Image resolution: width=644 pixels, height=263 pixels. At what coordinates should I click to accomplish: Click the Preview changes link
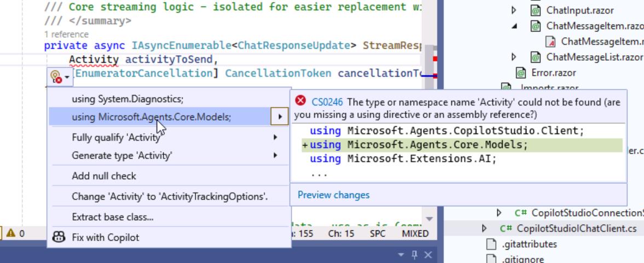333,195
